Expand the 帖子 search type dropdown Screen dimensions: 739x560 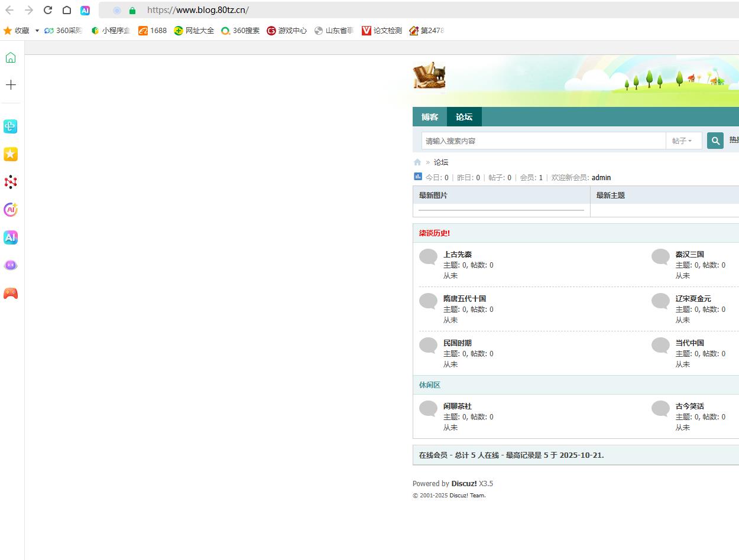683,141
